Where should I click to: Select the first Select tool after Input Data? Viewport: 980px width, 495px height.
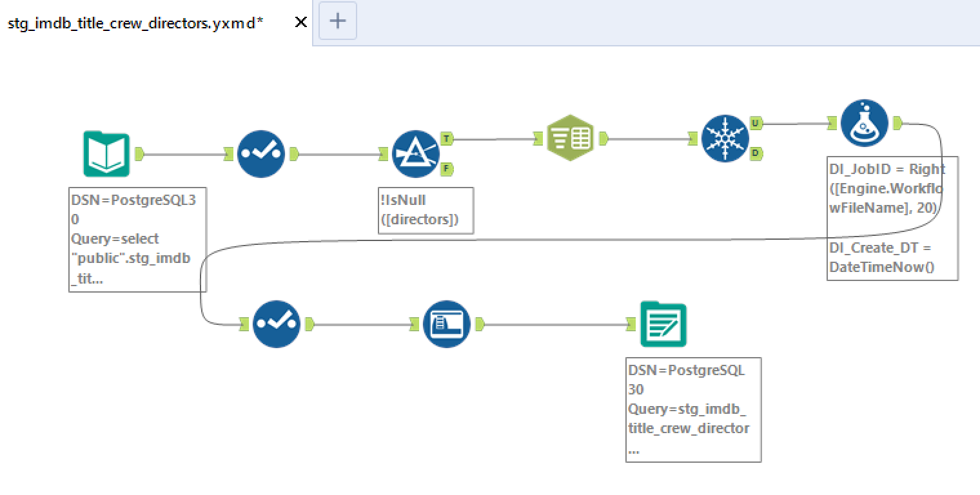pos(261,154)
